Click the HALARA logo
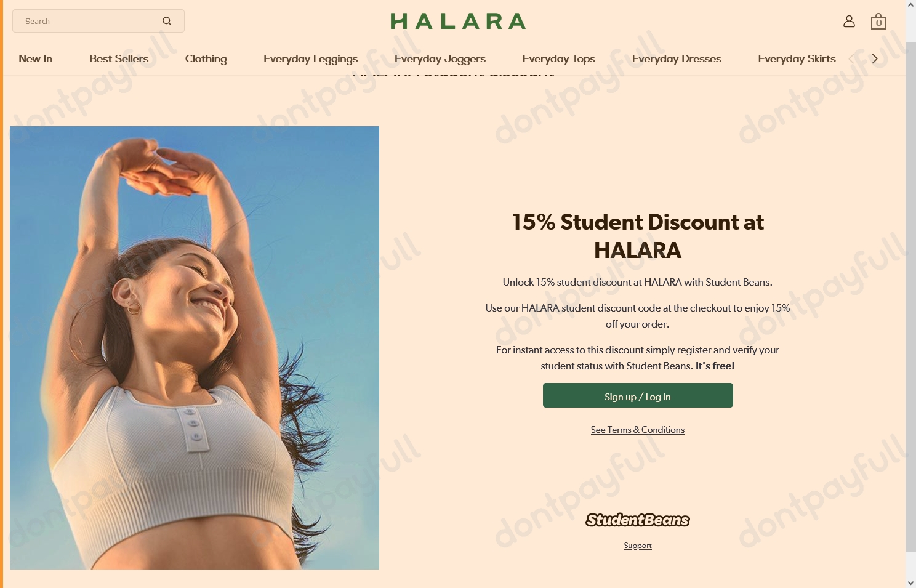The image size is (916, 588). (x=458, y=22)
